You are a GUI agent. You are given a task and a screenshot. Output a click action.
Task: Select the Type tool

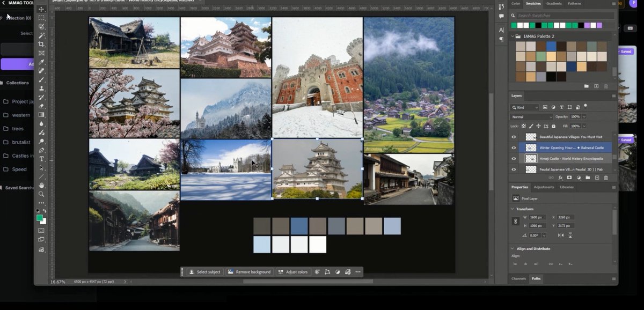click(x=41, y=159)
